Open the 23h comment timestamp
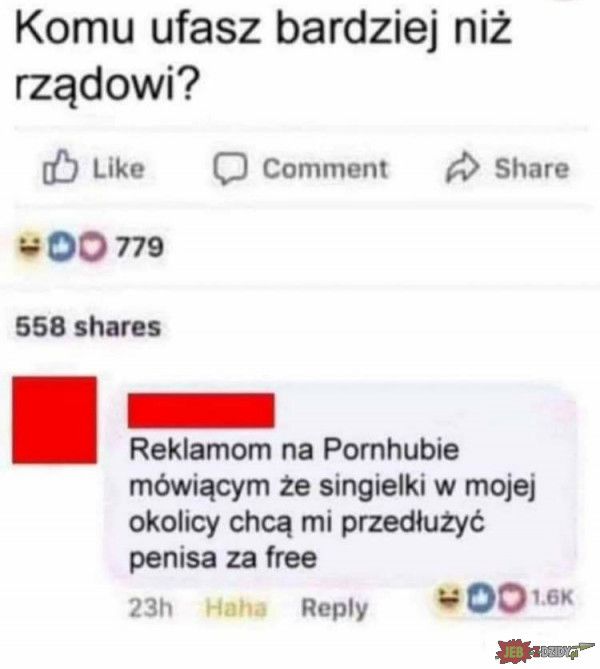The height and width of the screenshot is (669, 600). [x=151, y=608]
